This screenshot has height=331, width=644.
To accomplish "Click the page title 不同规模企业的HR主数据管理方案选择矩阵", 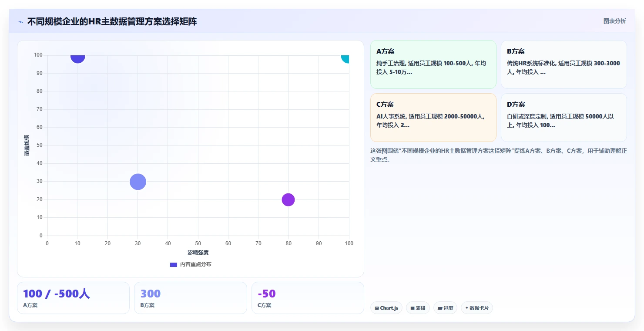I will click(112, 21).
